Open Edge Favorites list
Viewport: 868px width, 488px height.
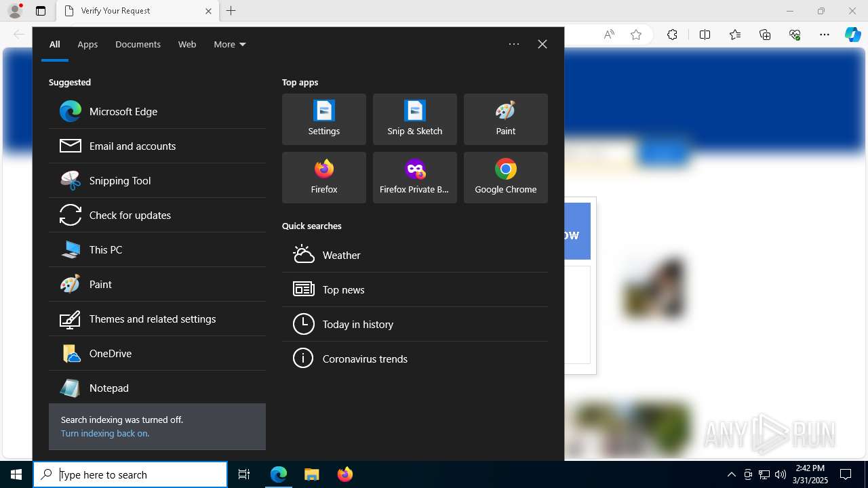pyautogui.click(x=735, y=35)
